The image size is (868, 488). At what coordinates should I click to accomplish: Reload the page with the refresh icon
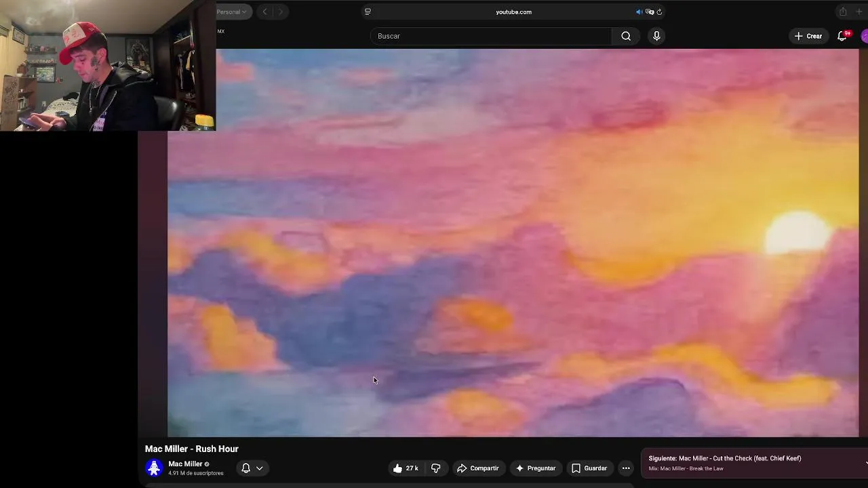659,12
